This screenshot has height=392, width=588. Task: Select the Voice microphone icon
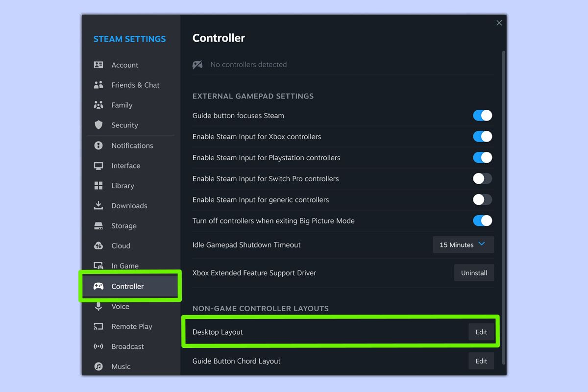(98, 306)
